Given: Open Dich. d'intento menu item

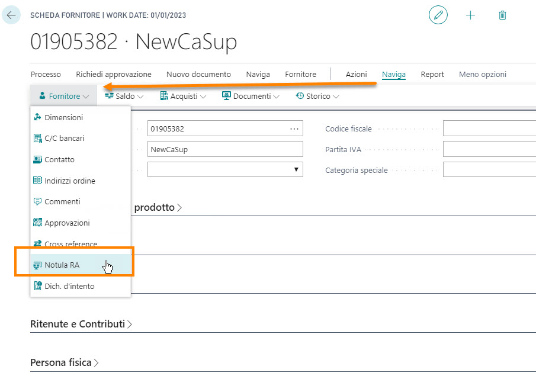Looking at the screenshot, I should [69, 286].
